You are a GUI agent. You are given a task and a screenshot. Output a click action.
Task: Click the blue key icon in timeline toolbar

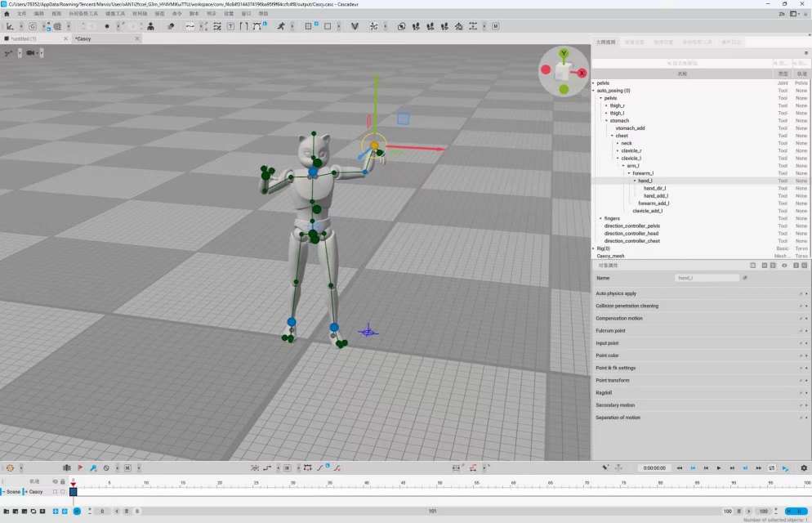(93, 467)
